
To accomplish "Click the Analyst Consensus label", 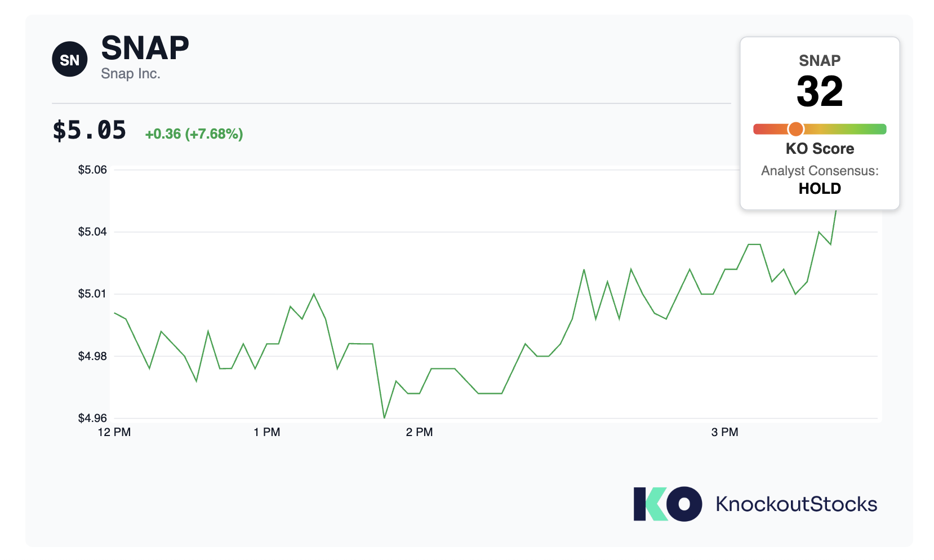I will [820, 171].
